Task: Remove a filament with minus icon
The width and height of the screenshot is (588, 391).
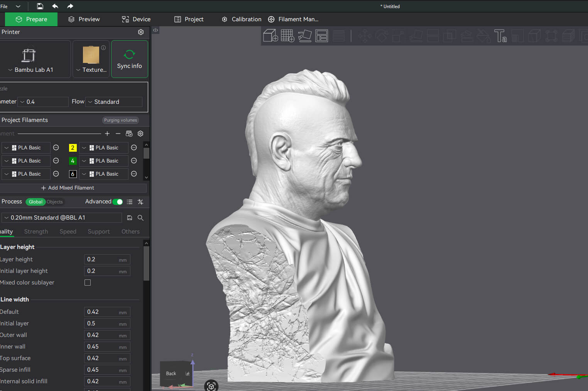Action: (118, 134)
